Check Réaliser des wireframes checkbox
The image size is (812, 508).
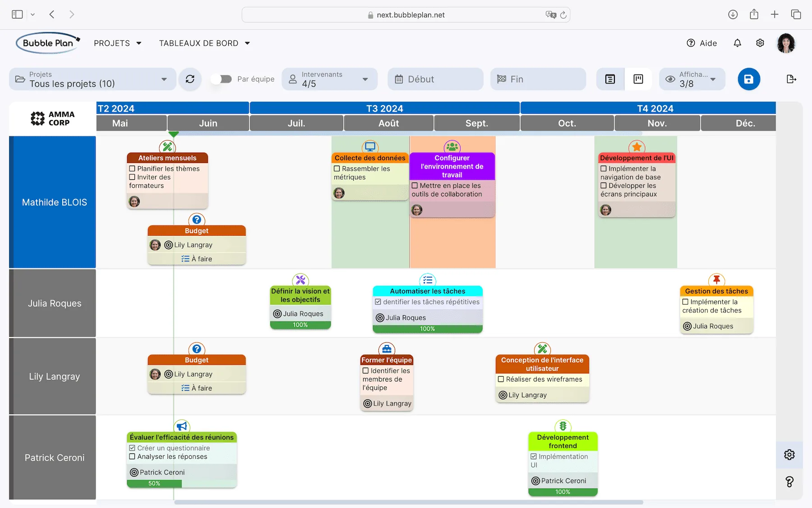501,379
